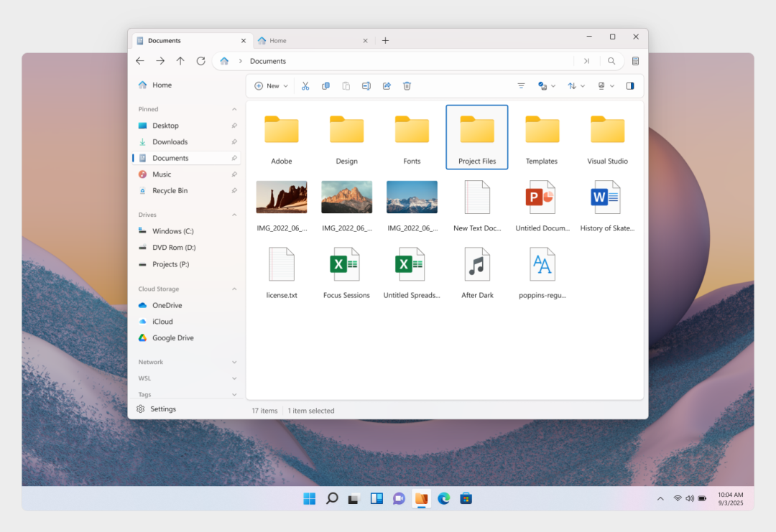Viewport: 776px width, 532px height.
Task: Collapse the Drives section
Action: coord(234,215)
